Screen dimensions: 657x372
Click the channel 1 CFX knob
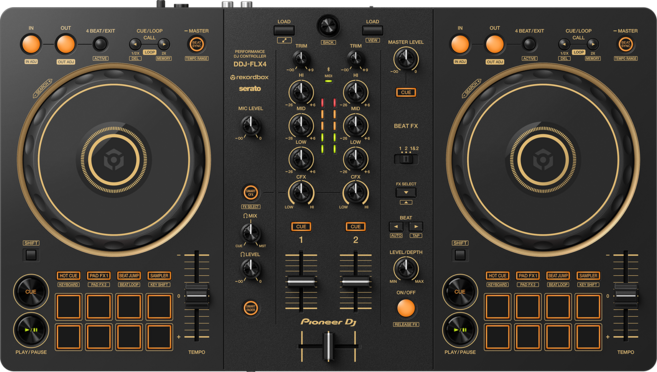pyautogui.click(x=301, y=192)
